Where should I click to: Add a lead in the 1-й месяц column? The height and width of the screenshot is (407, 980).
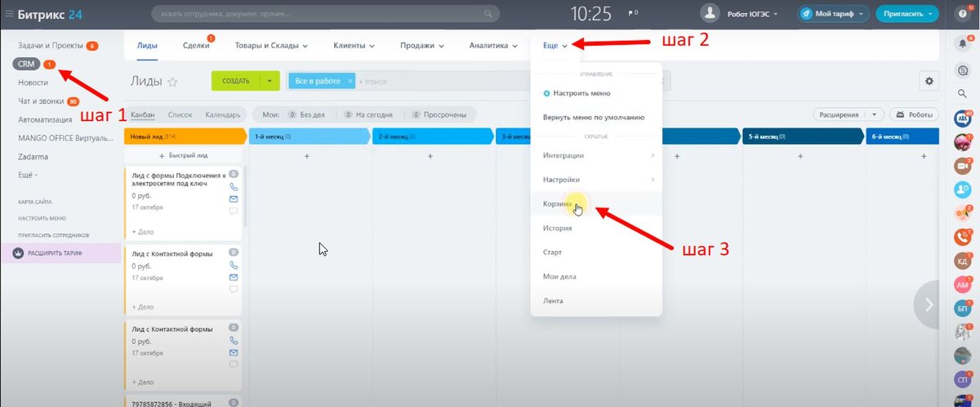pos(307,155)
